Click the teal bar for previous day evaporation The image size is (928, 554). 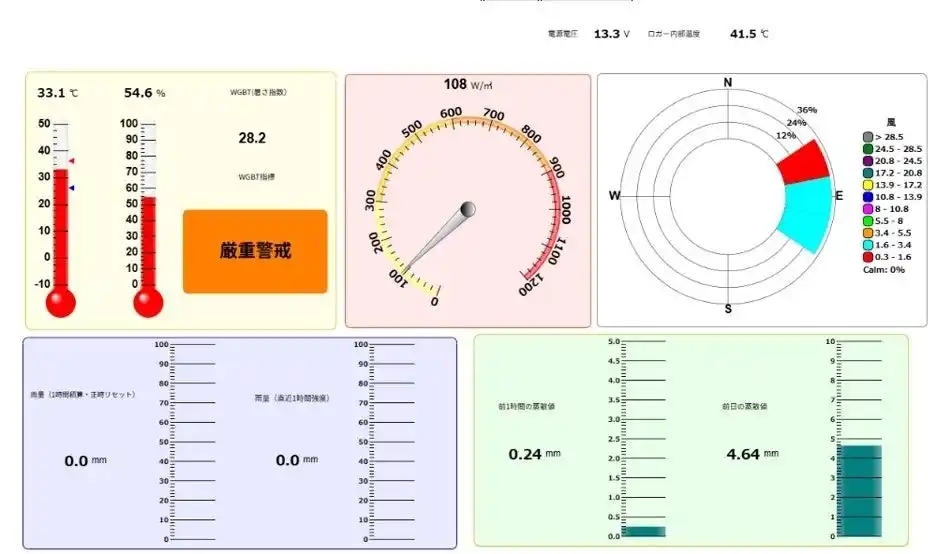859,490
